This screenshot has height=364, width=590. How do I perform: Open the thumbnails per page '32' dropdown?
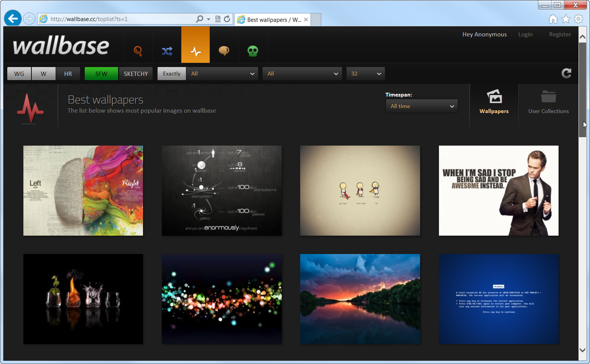(x=365, y=74)
